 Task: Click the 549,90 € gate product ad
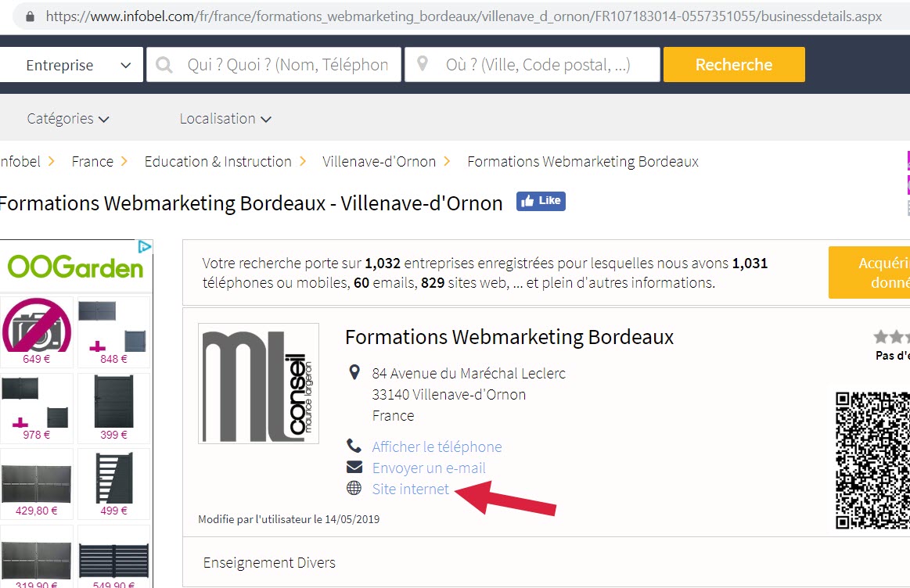click(x=113, y=557)
